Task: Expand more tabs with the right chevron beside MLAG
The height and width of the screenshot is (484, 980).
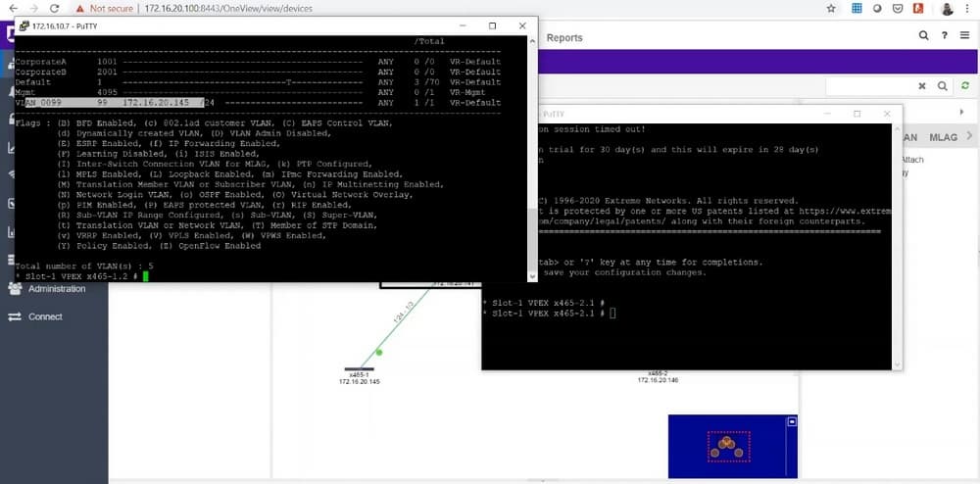Action: [970, 136]
